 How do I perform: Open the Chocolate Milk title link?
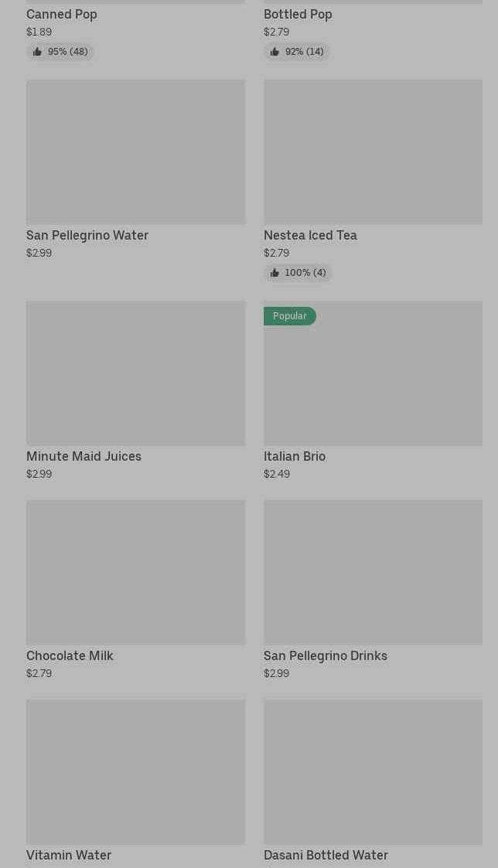(x=70, y=655)
